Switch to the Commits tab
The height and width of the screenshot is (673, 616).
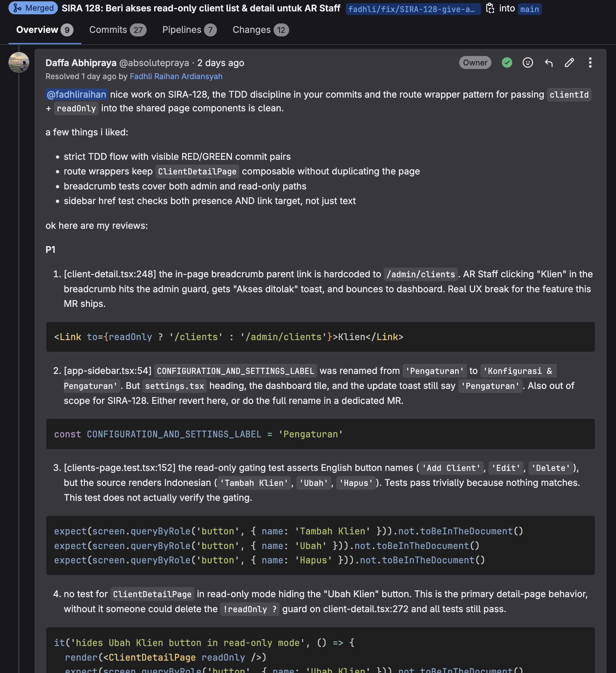pyautogui.click(x=117, y=30)
